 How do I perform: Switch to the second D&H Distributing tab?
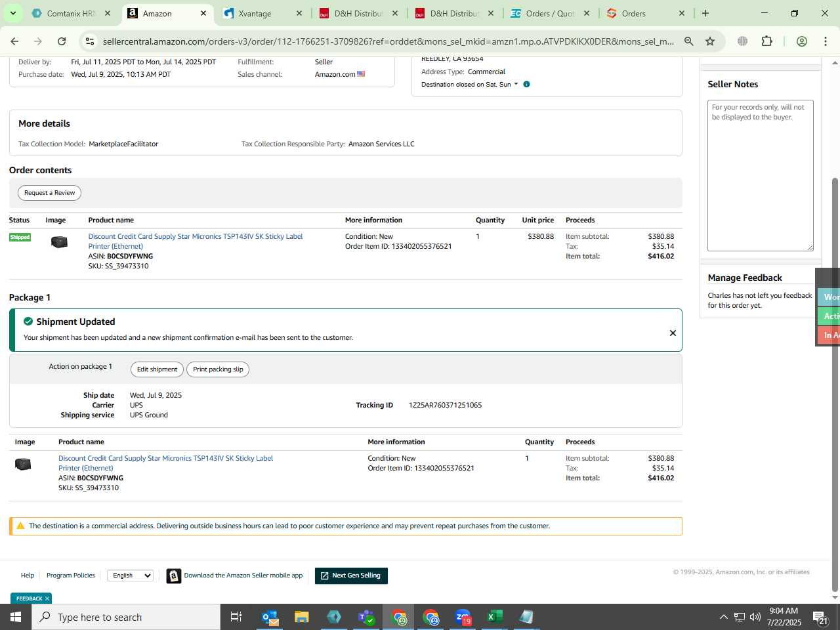pyautogui.click(x=454, y=13)
